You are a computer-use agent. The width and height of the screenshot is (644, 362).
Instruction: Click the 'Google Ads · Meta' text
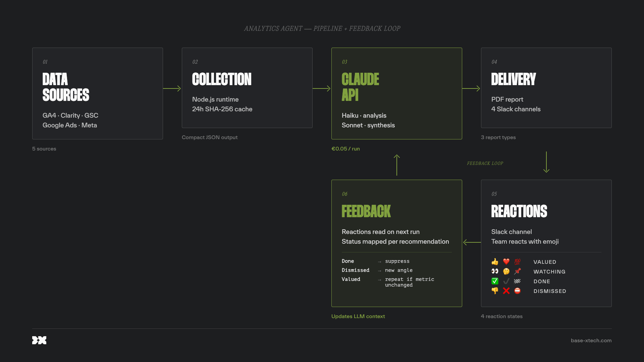(70, 125)
